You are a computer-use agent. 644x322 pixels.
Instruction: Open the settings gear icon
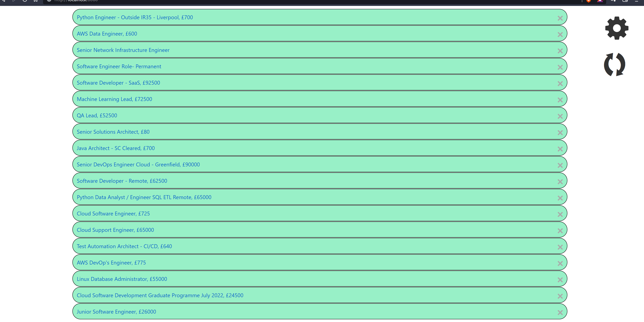[x=617, y=28]
